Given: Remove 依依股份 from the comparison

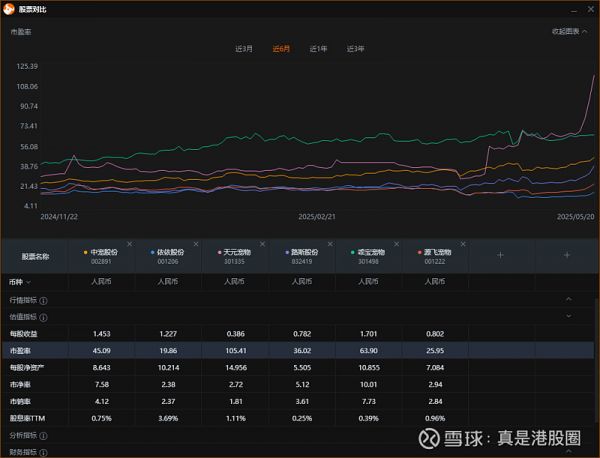Looking at the screenshot, I should pos(196,244).
